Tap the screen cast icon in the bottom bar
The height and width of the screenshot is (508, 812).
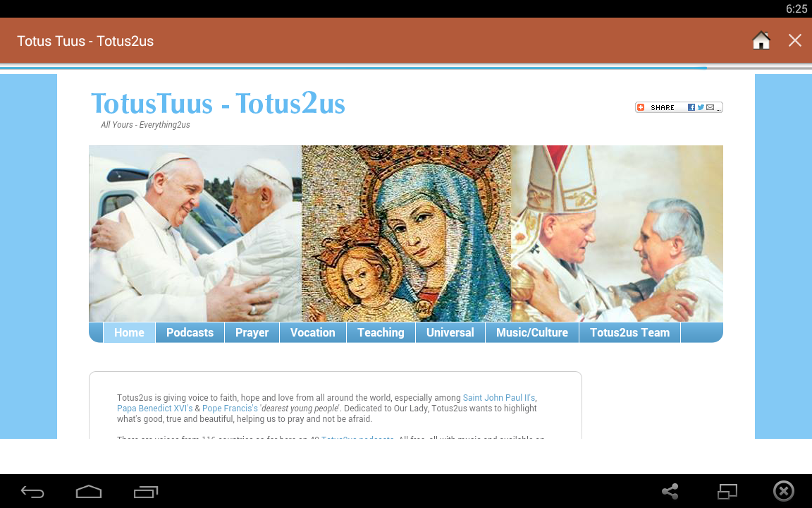(727, 491)
